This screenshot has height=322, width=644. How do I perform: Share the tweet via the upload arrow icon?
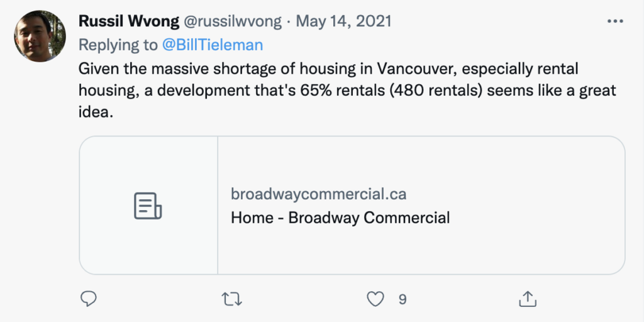[x=528, y=299]
